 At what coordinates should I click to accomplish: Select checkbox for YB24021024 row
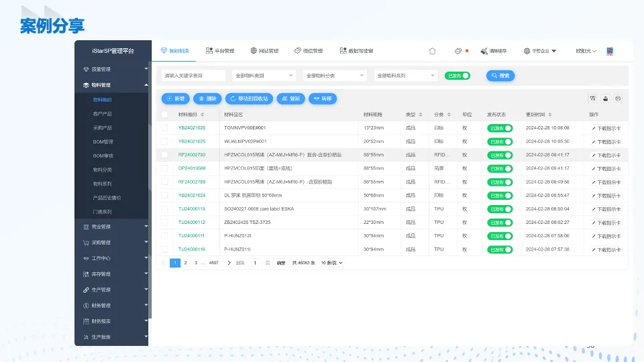click(x=164, y=195)
